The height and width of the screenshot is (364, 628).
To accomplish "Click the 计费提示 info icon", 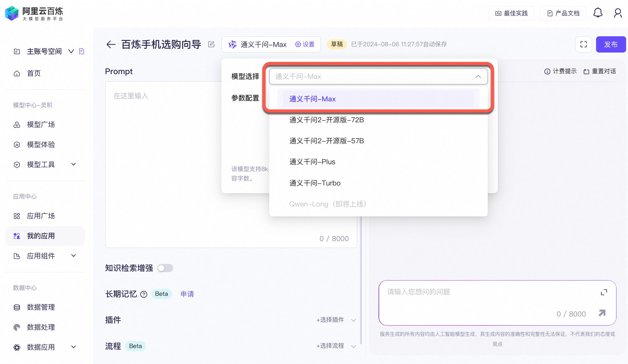I will click(x=547, y=72).
